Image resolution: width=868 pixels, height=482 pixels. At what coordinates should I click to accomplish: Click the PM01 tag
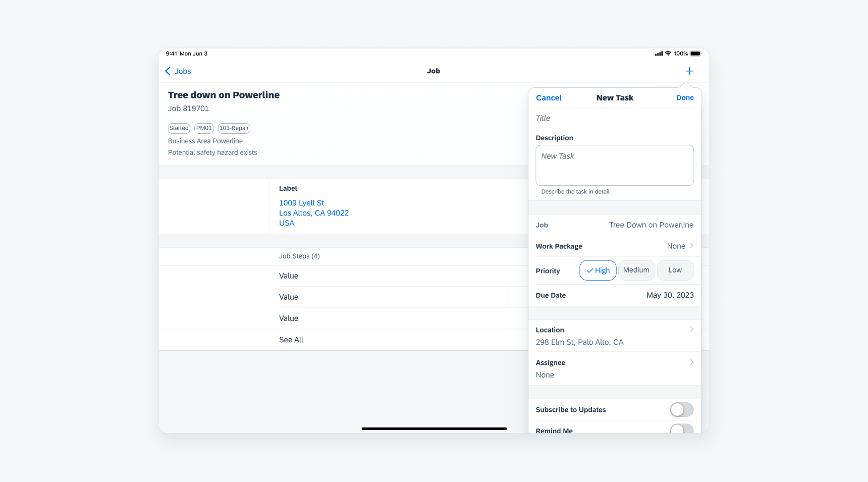tap(204, 128)
